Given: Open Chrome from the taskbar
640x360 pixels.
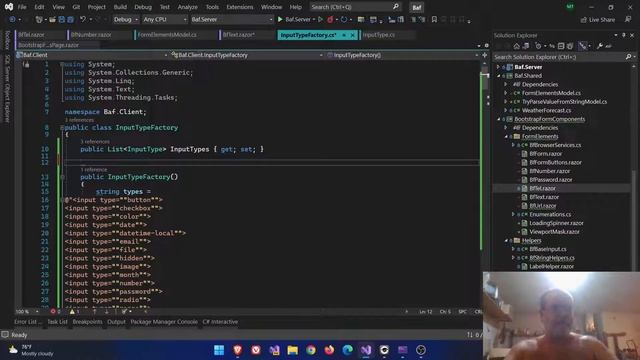Looking at the screenshot, I should coord(311,350).
